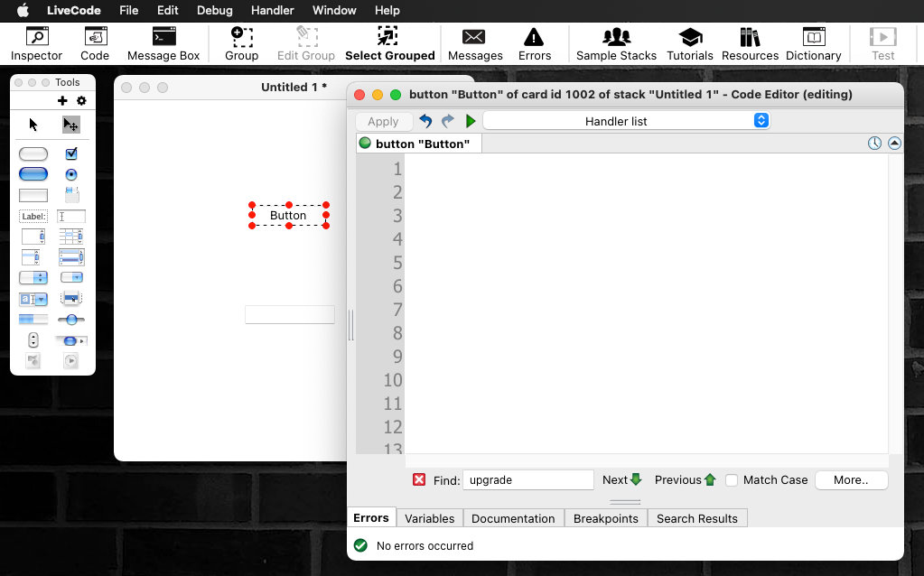Click the Test toolbar icon
Image resolution: width=924 pixels, height=576 pixels.
[x=882, y=44]
